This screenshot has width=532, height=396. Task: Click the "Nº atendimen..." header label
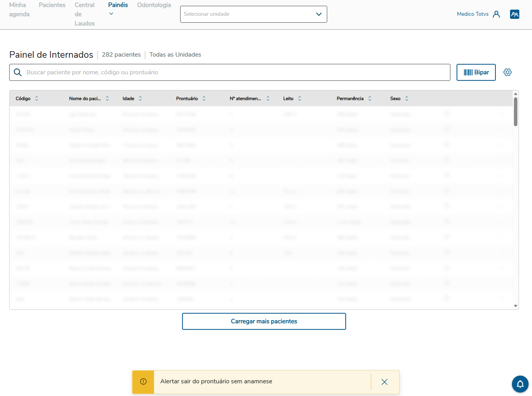pyautogui.click(x=246, y=99)
